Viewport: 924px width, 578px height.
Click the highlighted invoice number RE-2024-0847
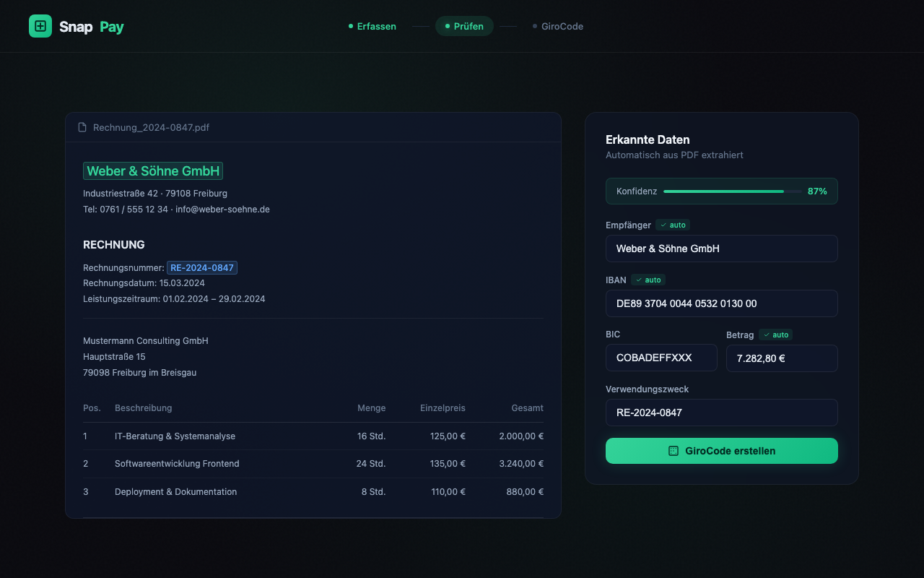202,268
